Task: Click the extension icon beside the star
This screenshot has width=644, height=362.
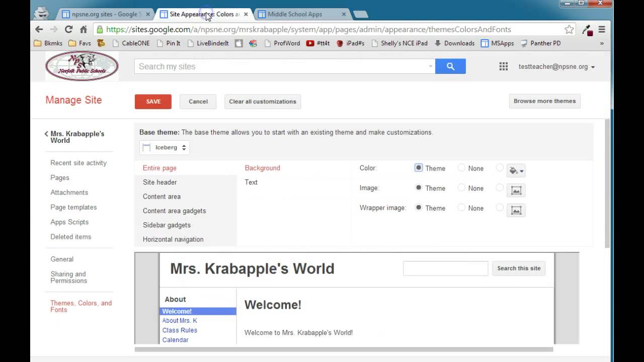Action: point(587,29)
